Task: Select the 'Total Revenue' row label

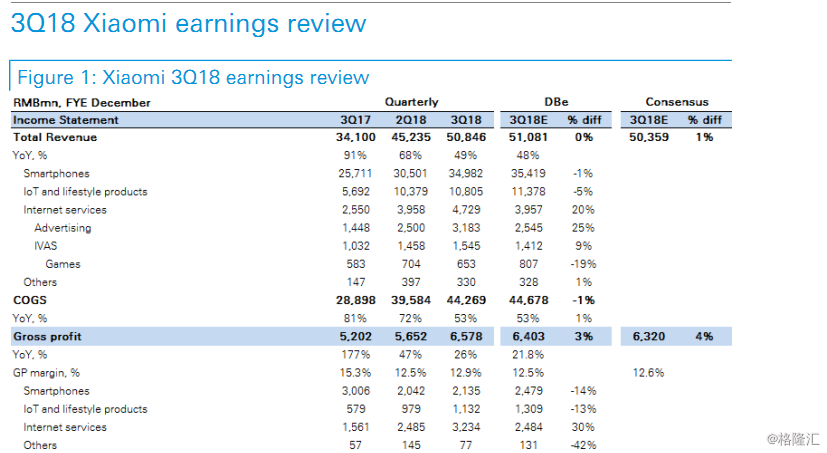Action: tap(55, 138)
